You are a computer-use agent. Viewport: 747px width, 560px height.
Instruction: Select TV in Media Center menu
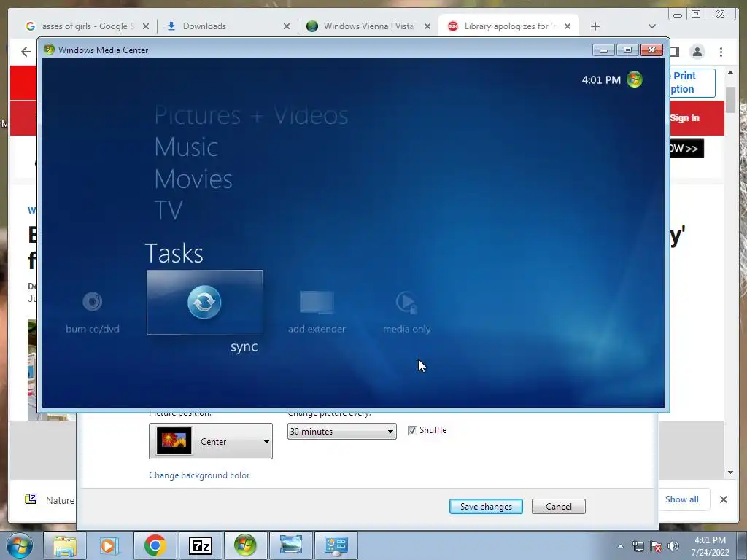pos(169,210)
